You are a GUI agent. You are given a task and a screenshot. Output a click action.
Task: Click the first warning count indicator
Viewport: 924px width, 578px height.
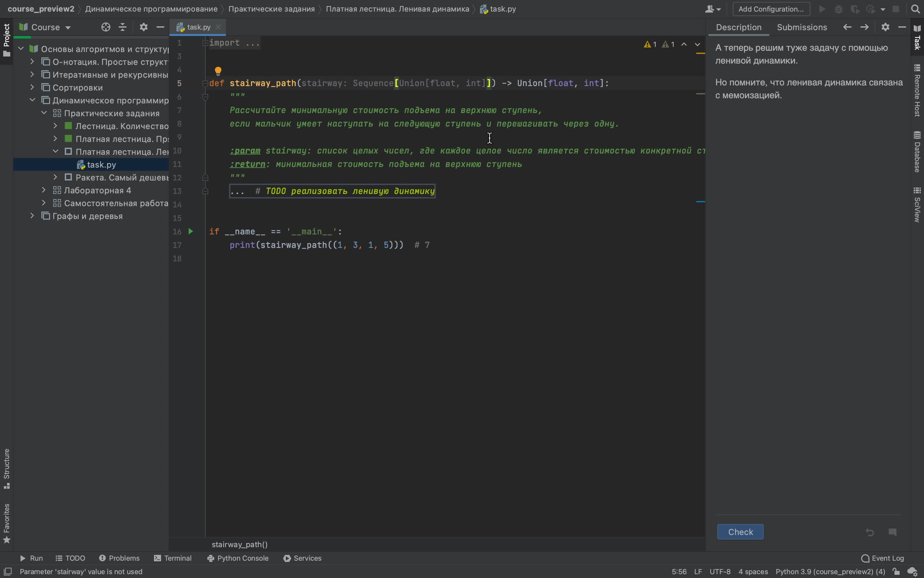coord(650,44)
